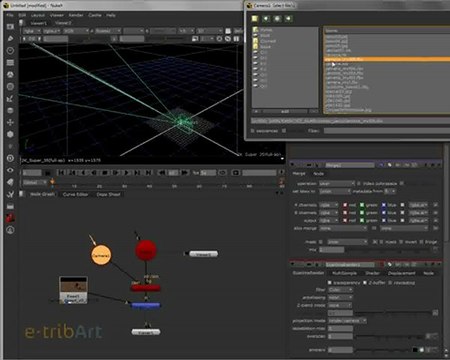Image resolution: width=450 pixels, height=360 pixels.
Task: Adjust the overscan slider
Action: (390, 337)
